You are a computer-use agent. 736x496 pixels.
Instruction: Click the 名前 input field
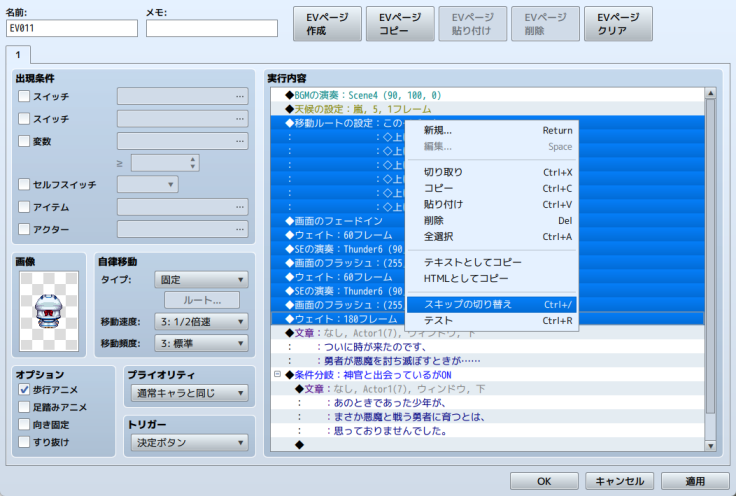coord(71,28)
